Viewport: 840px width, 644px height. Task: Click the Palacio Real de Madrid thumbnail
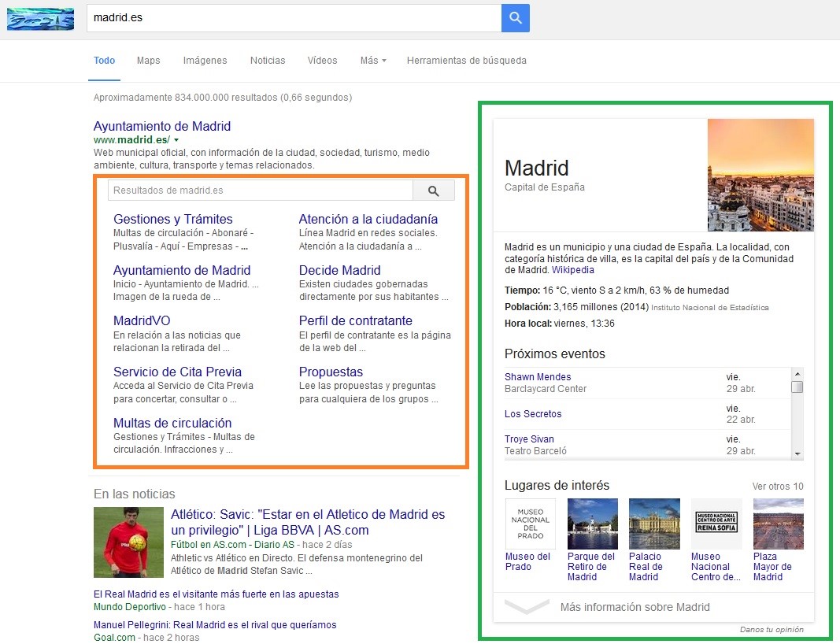click(x=655, y=524)
